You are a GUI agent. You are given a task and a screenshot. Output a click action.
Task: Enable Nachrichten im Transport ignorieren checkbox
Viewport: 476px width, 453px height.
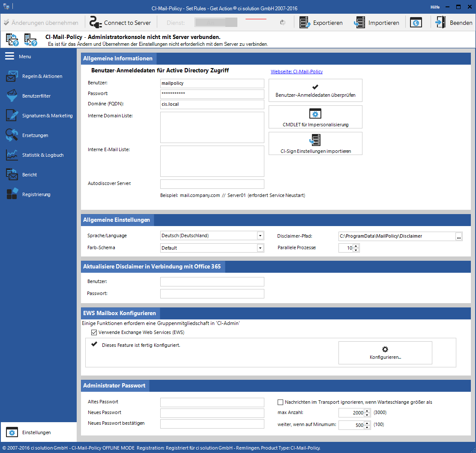click(281, 402)
